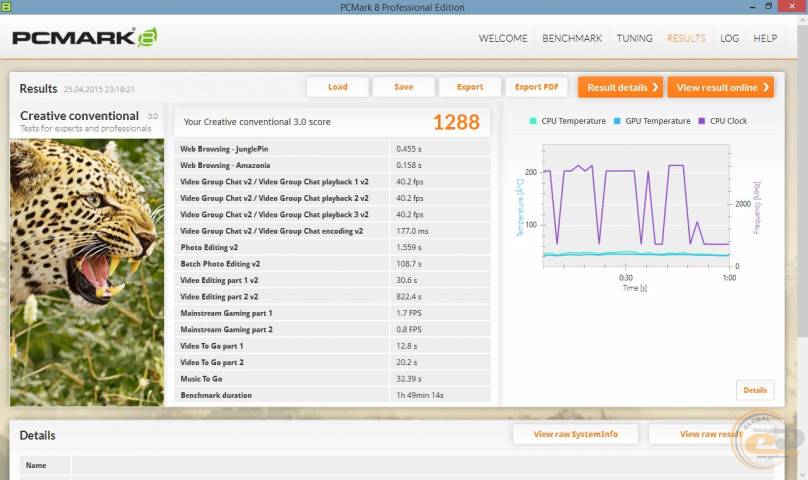Select the Video To Go part 2 row
808x480 pixels.
point(332,362)
